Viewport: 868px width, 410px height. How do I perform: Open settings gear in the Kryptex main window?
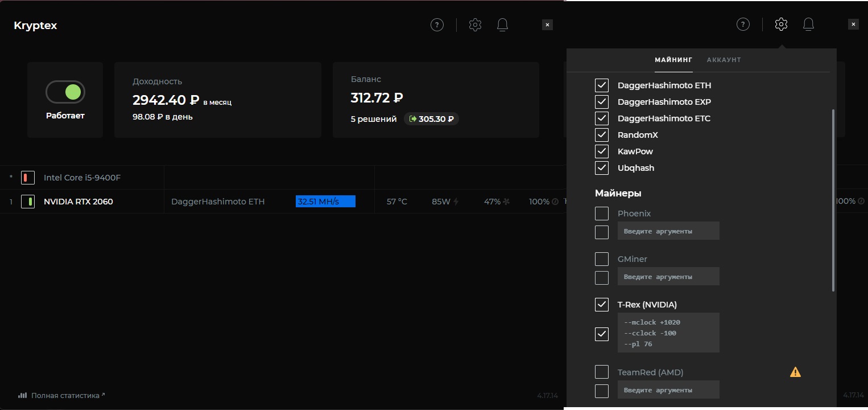tap(475, 24)
